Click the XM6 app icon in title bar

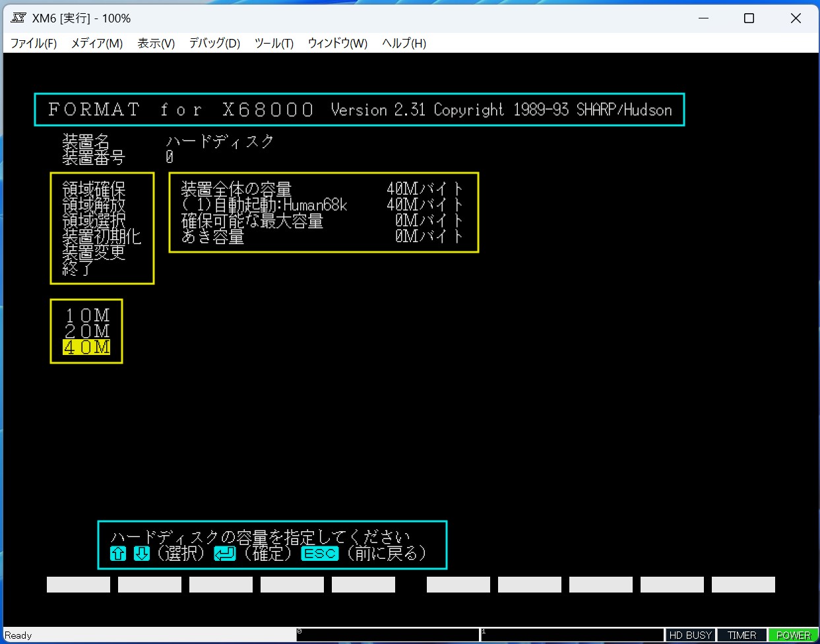[18, 18]
